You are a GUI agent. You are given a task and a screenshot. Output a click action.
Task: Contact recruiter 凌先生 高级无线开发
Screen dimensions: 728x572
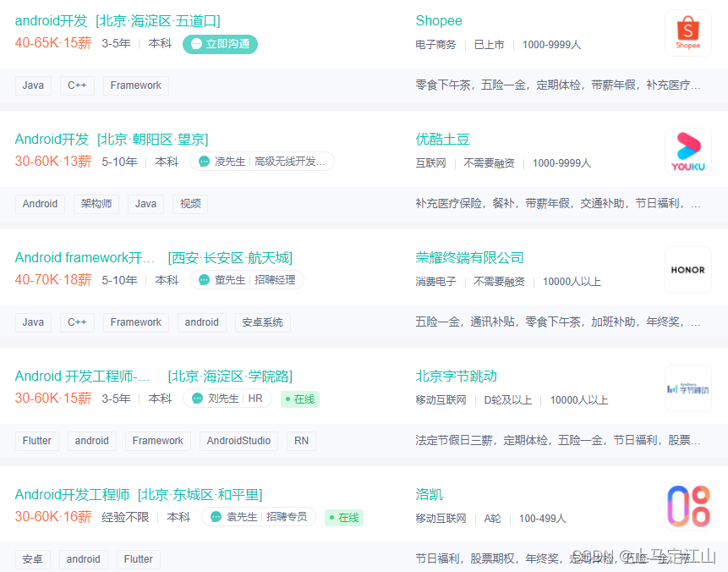click(x=262, y=162)
